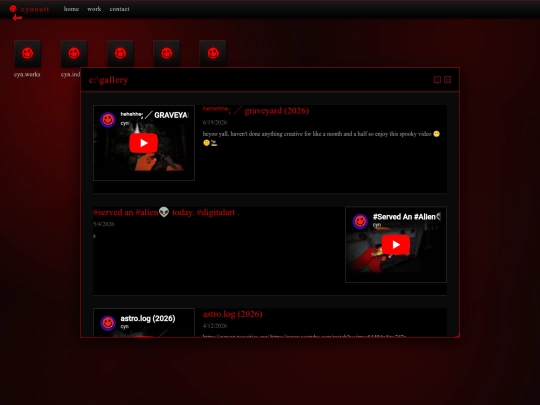Click the Served An Alien video thumbnail image
Viewport: 540px width, 405px height.
396,244
